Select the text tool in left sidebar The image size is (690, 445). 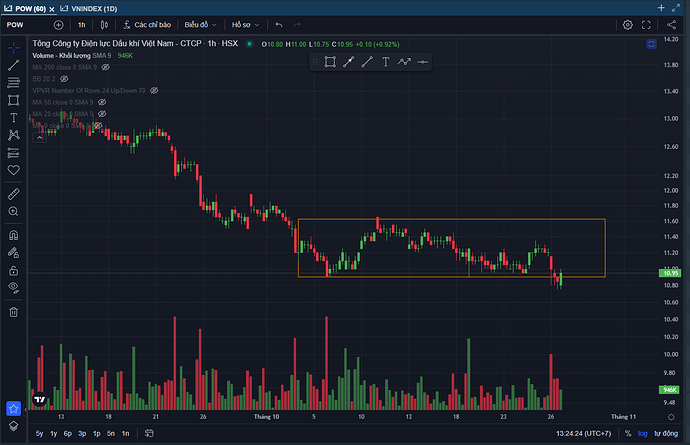coord(14,117)
